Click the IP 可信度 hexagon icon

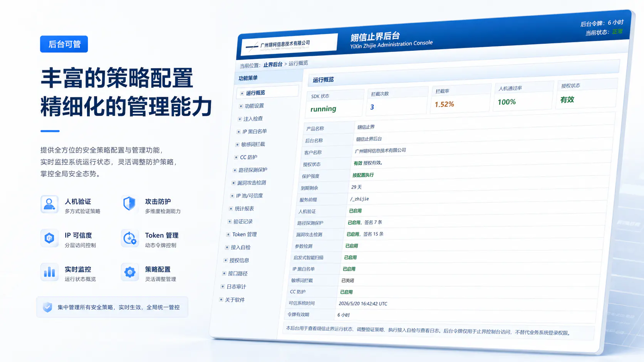click(x=49, y=238)
